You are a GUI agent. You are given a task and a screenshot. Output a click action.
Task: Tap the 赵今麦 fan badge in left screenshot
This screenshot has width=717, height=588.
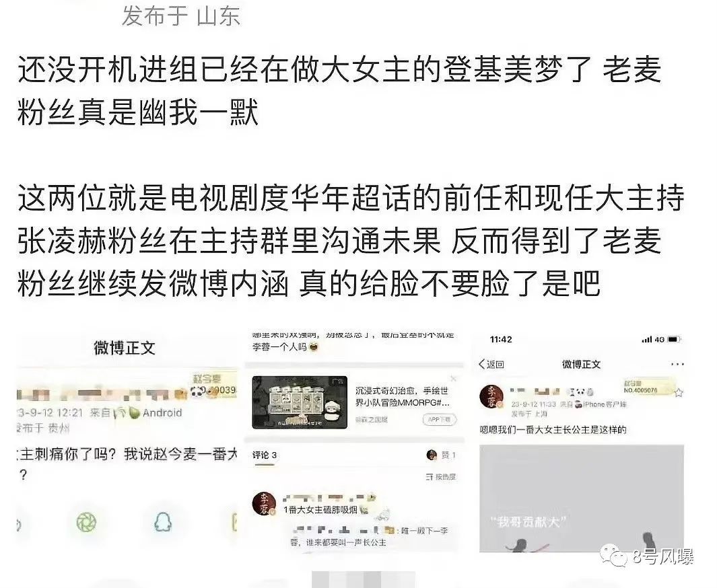tap(213, 383)
